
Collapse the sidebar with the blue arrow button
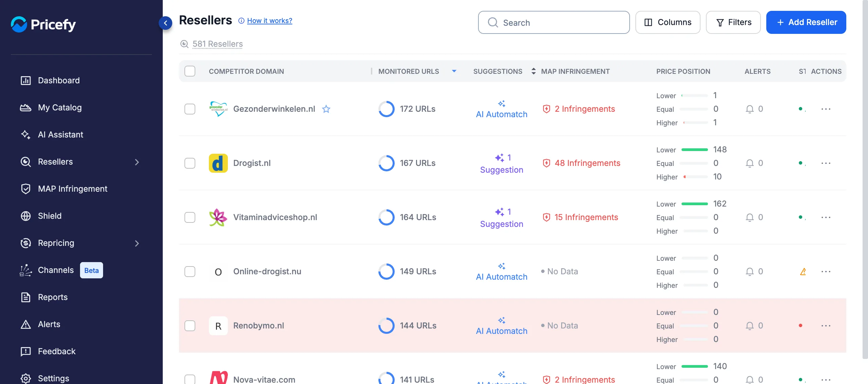[x=165, y=23]
